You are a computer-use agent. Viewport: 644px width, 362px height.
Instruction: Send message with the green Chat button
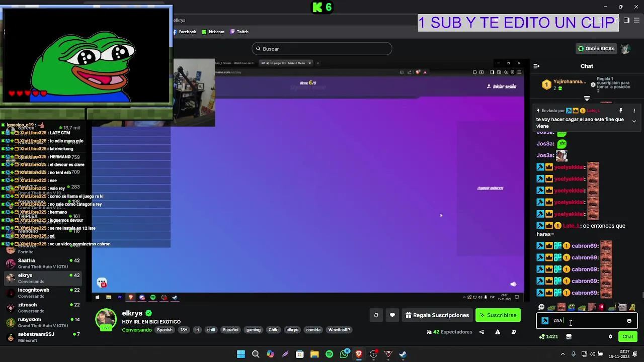628,336
